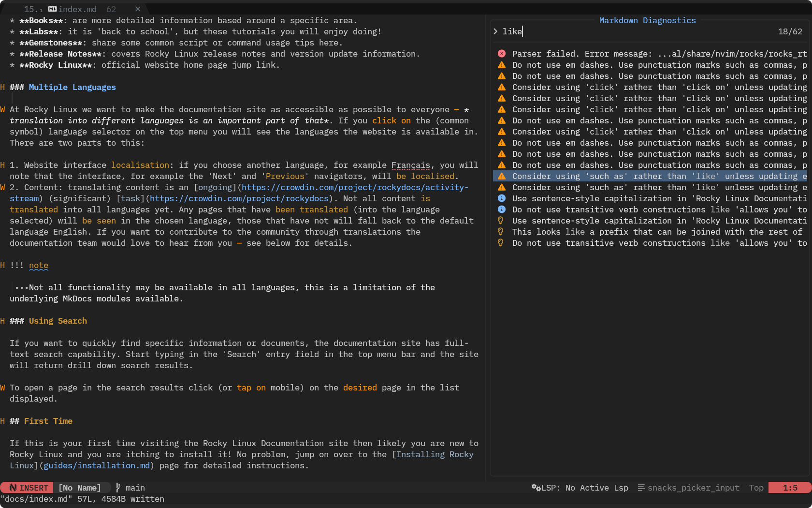This screenshot has width=812, height=508.
Task: Click the 'Installing Rocky' link text
Action: (x=435, y=454)
